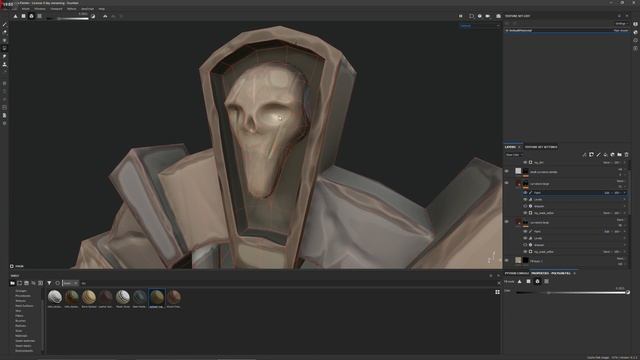Click the Color slider in Properties panel
The image size is (640, 360).
[x=571, y=293]
